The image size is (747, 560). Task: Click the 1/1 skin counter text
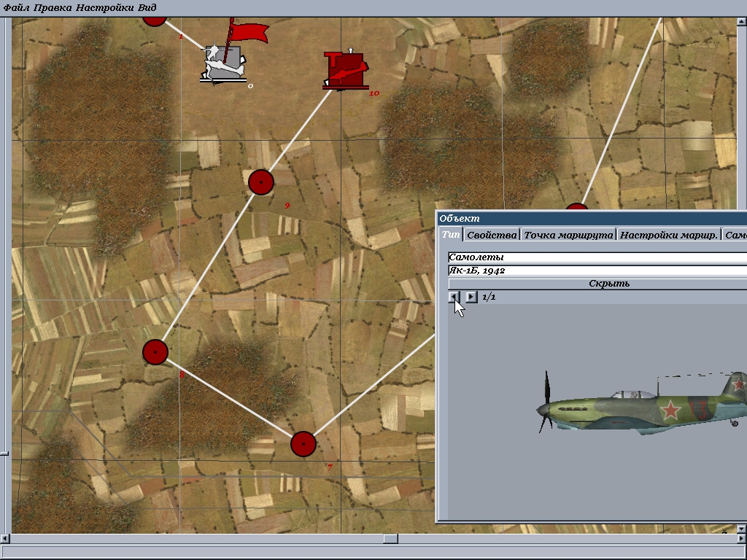tap(489, 297)
